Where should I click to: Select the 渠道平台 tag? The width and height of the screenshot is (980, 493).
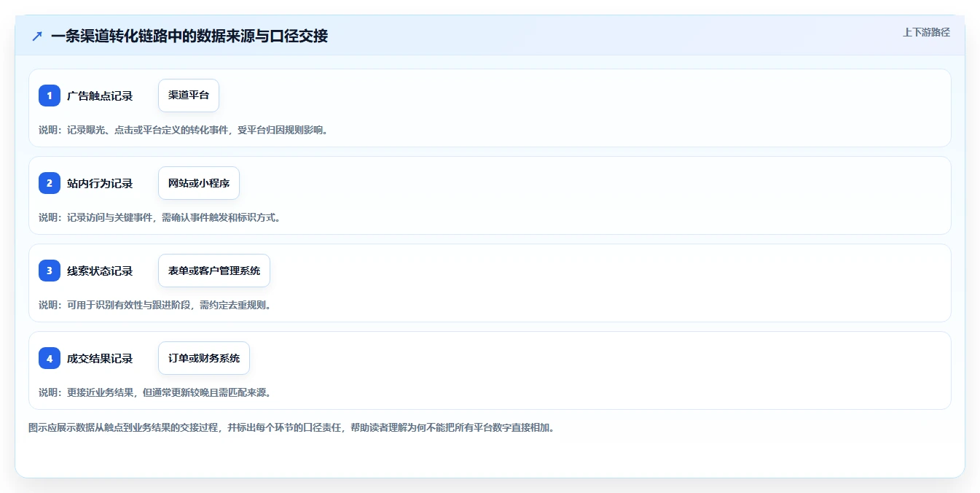pos(189,96)
